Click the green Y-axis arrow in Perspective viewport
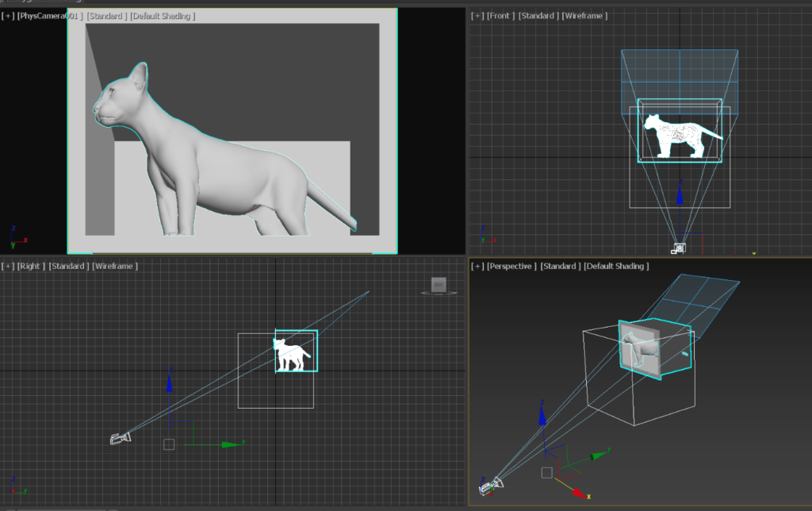Image resolution: width=812 pixels, height=511 pixels. [598, 455]
